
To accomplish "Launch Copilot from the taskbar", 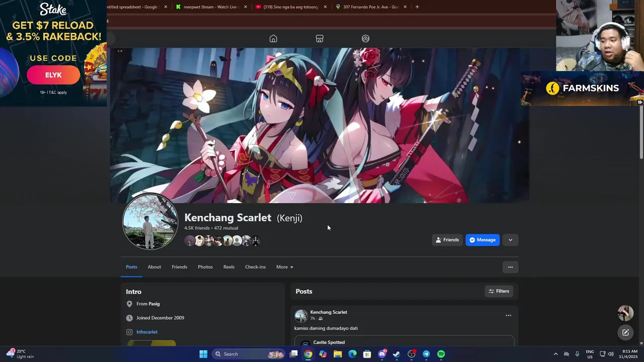I will (323, 354).
